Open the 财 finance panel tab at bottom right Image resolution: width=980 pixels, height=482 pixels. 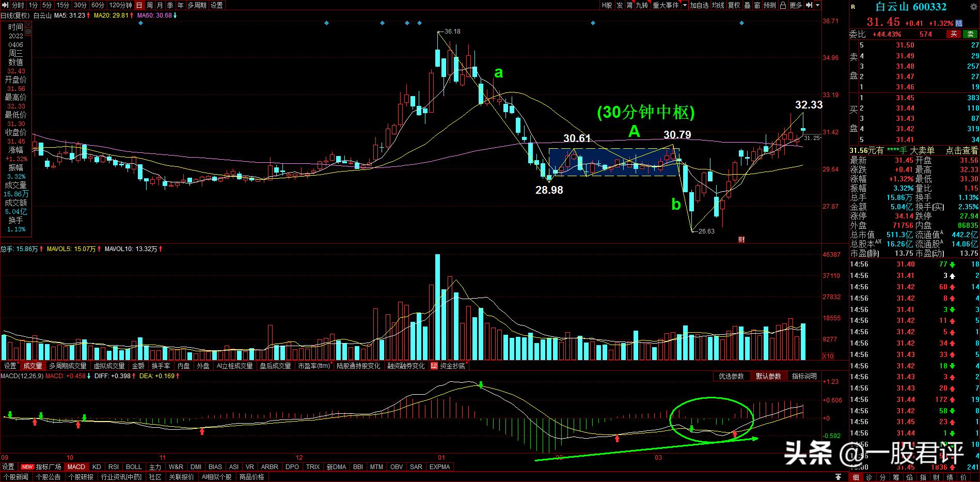(937, 477)
